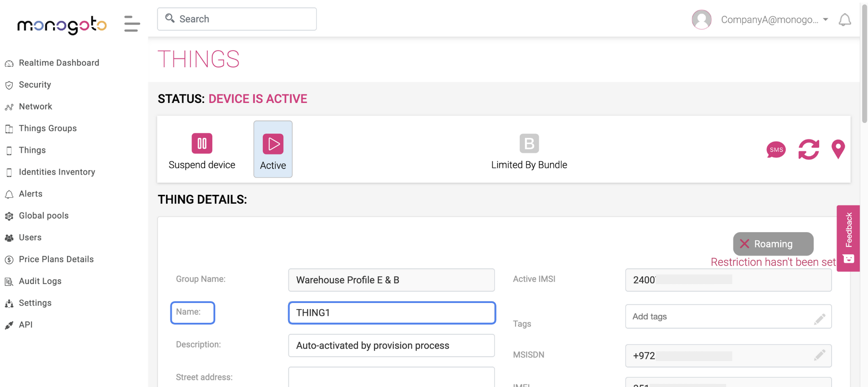Click the monogoto logo
Image resolution: width=868 pixels, height=387 pixels.
(x=62, y=25)
